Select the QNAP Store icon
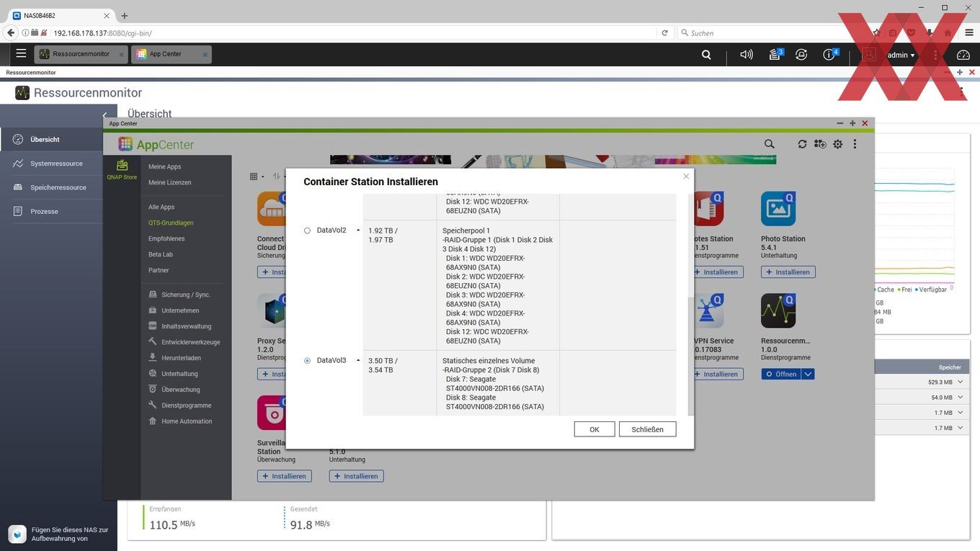The height and width of the screenshot is (551, 980). 122,169
